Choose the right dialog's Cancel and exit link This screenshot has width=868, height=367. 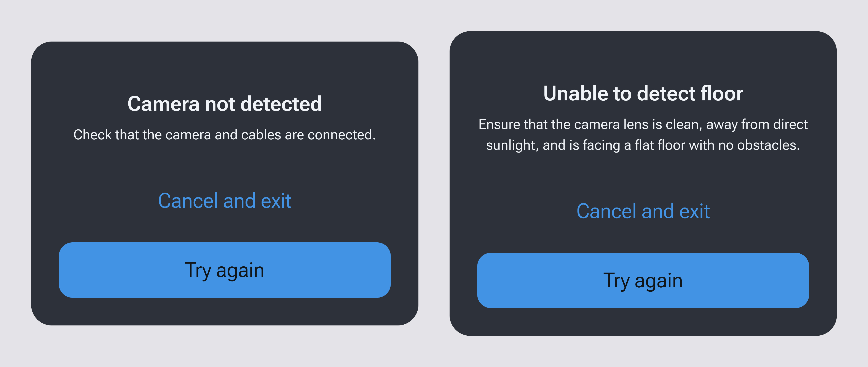point(643,211)
